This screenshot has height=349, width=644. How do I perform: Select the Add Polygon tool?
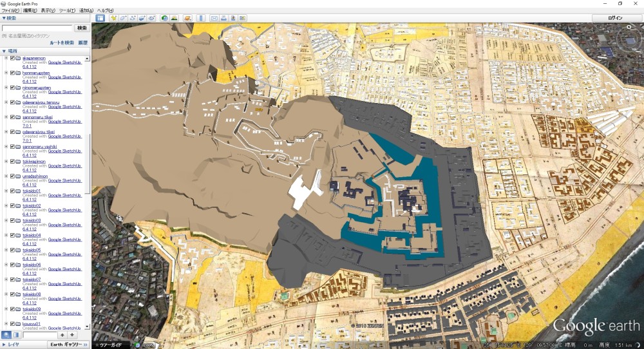pyautogui.click(x=123, y=18)
